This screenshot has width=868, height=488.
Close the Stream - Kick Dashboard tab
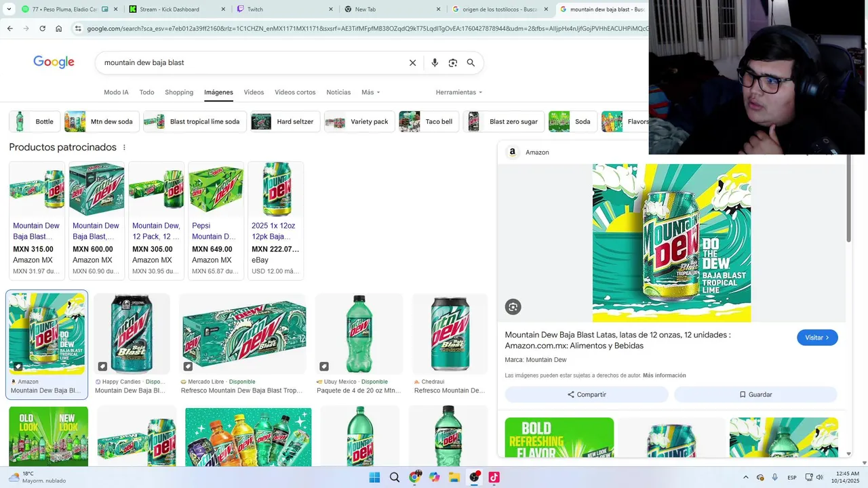[x=223, y=9]
